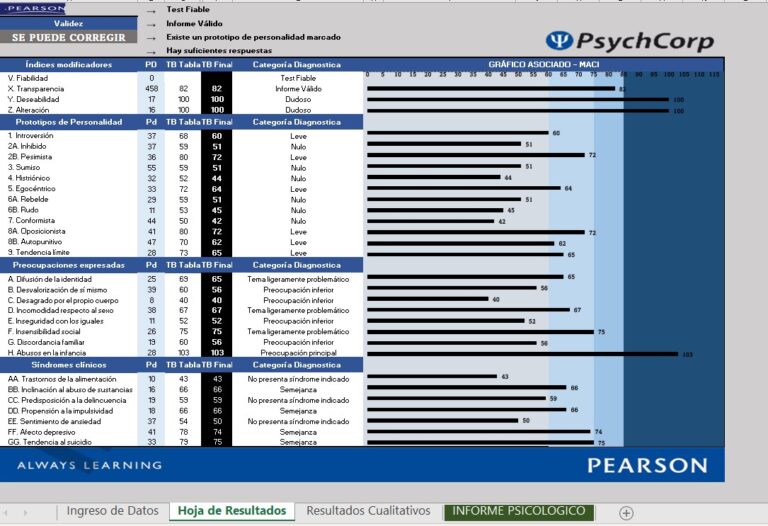Switch to the Resultados Cualitativos tab
The width and height of the screenshot is (768, 526).
click(x=368, y=511)
